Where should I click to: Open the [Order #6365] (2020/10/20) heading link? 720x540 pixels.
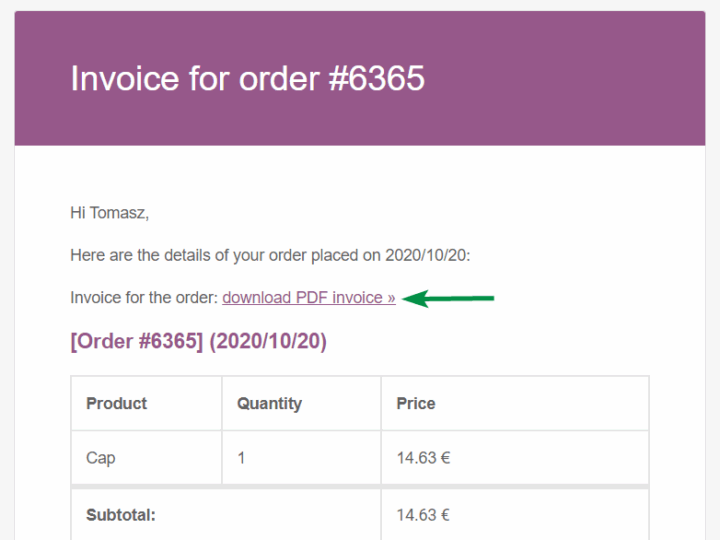pos(198,342)
